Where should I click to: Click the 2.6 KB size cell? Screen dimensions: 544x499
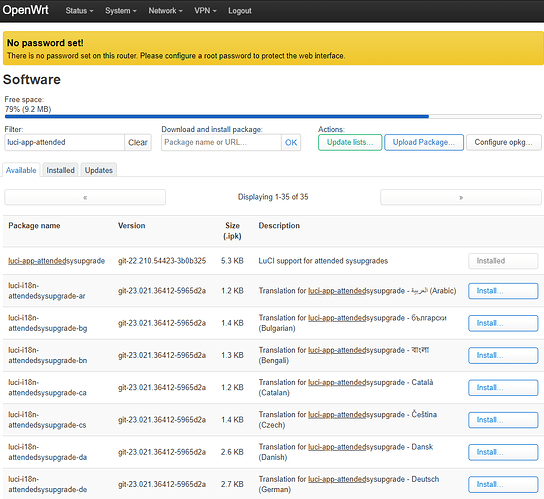pyautogui.click(x=232, y=452)
